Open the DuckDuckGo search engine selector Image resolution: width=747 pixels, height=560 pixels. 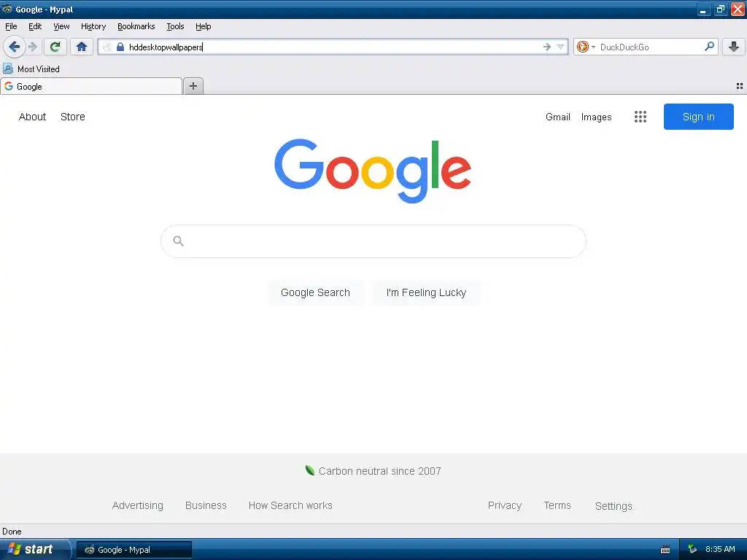pos(586,47)
